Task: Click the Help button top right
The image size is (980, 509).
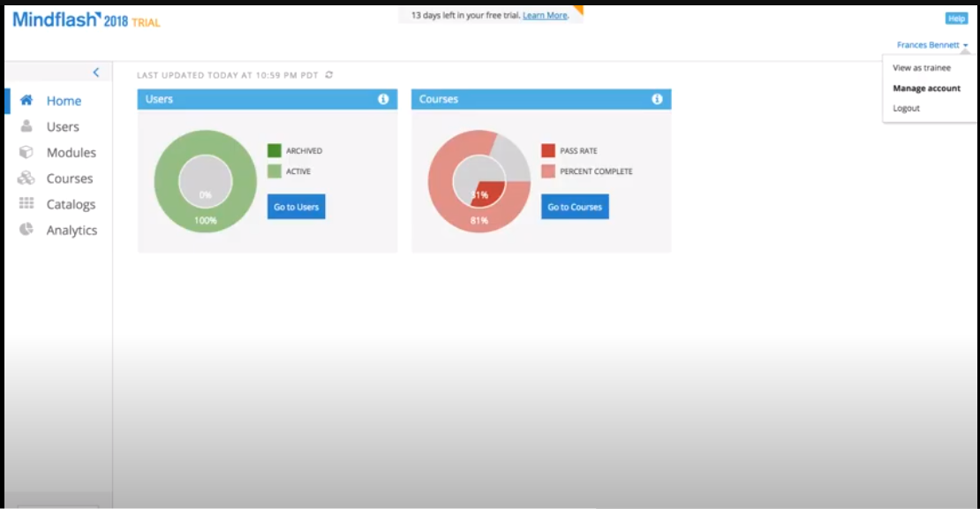Action: click(958, 16)
